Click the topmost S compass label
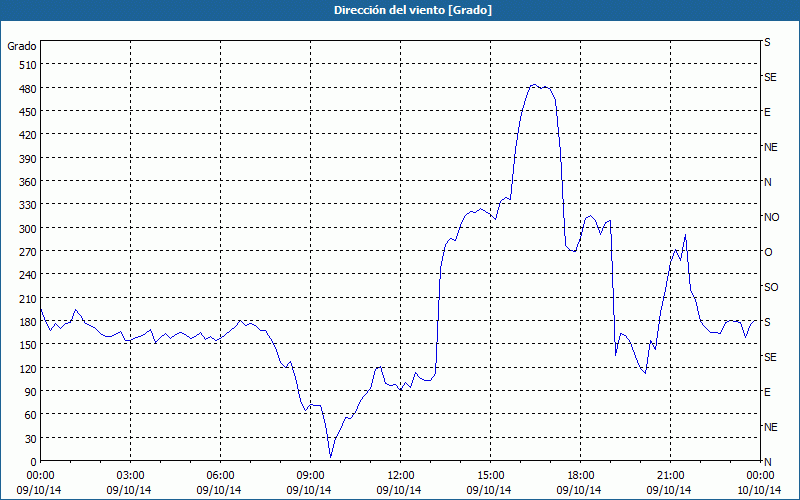 (767, 43)
